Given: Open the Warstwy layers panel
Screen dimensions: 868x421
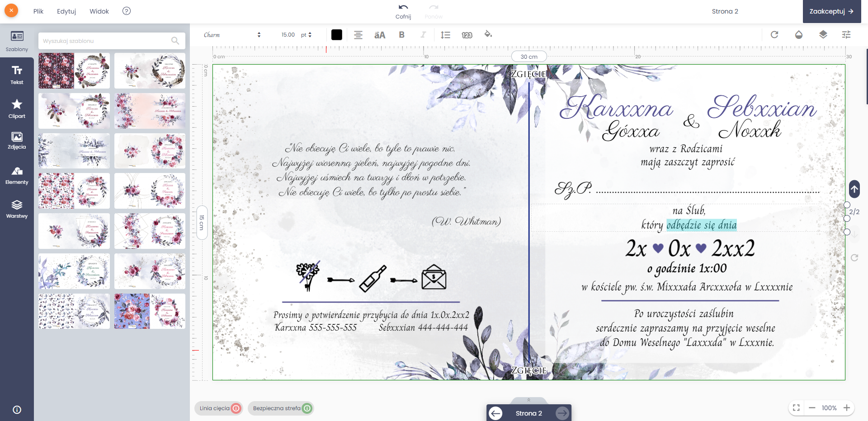Looking at the screenshot, I should (x=17, y=209).
